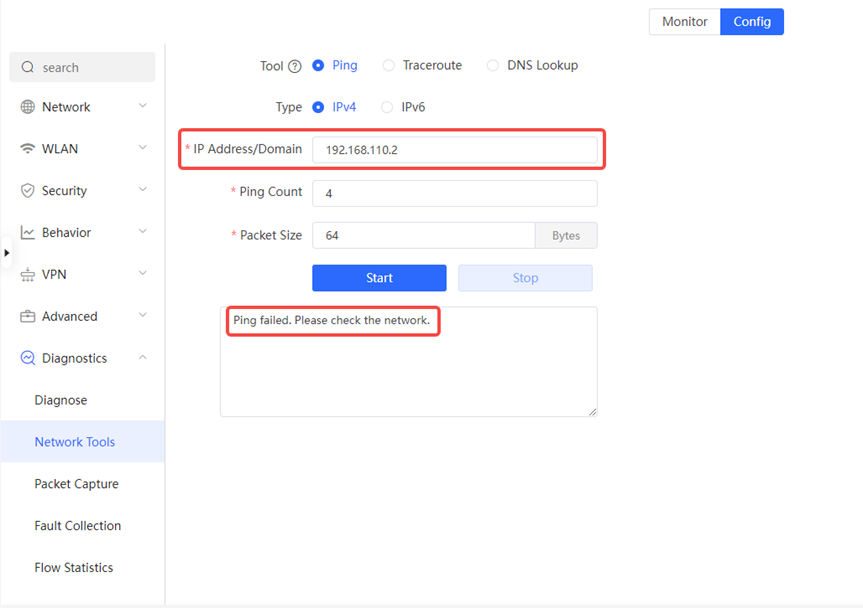Click the Behavior chart icon

(x=28, y=232)
